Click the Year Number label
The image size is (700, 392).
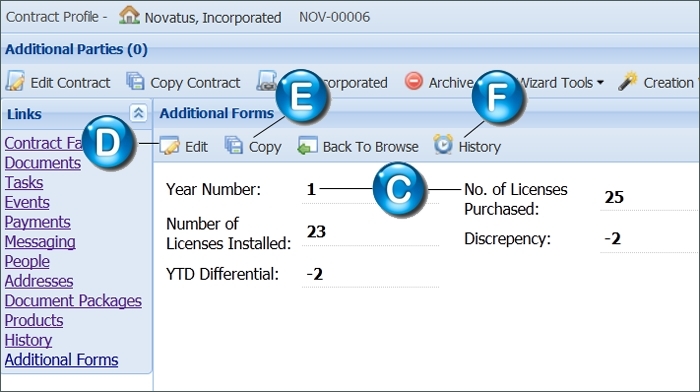point(213,189)
